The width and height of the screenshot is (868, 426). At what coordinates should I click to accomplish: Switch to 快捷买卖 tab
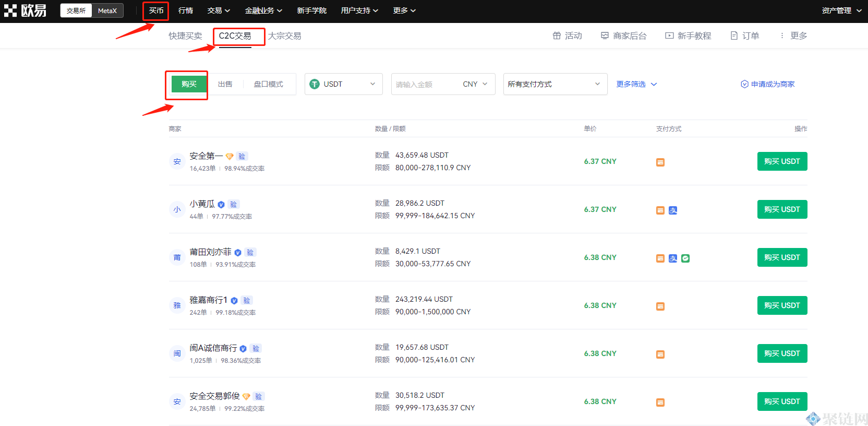coord(185,35)
